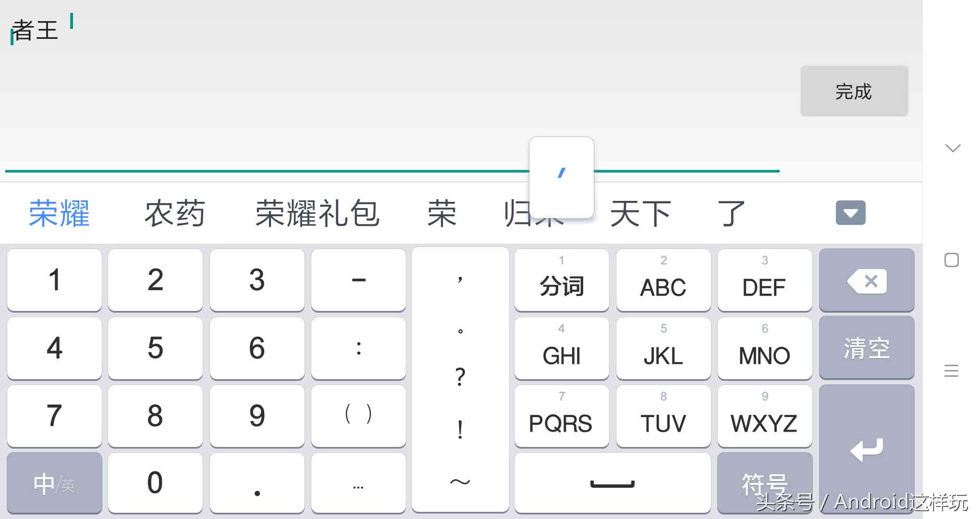Tap the PQRS letter key
980x519 pixels.
562,416
